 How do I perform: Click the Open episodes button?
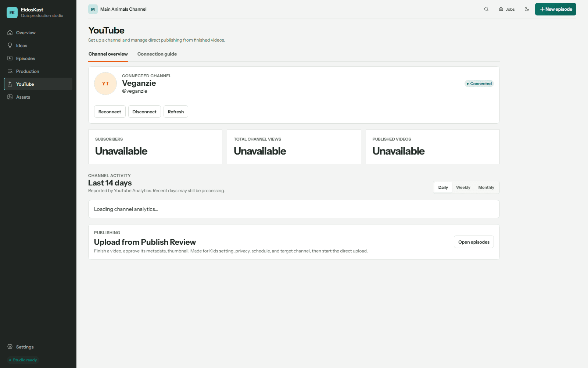tap(474, 242)
